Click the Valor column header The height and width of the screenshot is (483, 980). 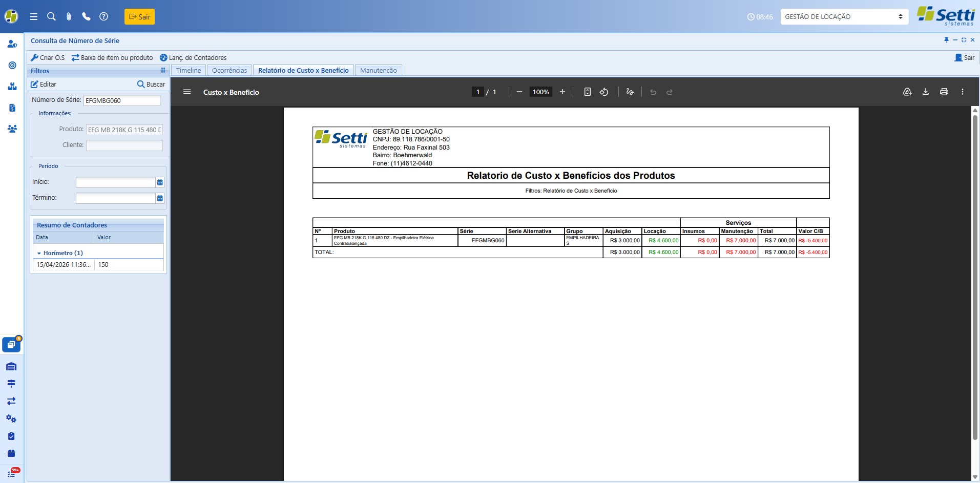tap(129, 238)
